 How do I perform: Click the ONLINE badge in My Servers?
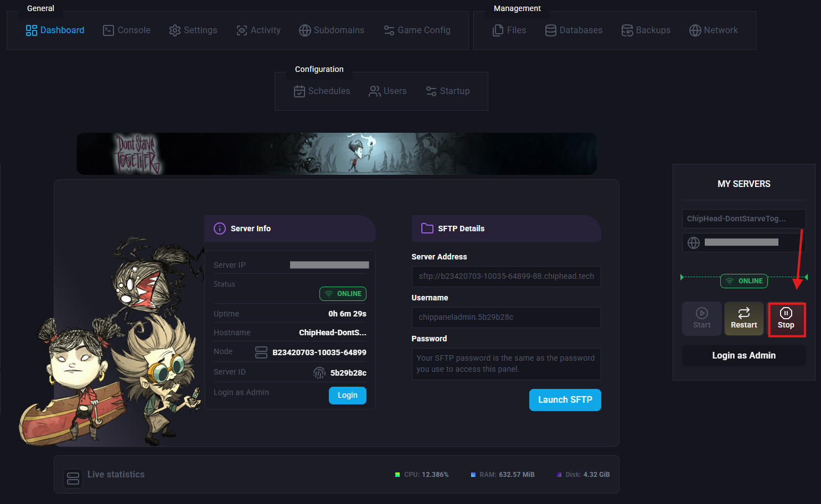point(744,281)
